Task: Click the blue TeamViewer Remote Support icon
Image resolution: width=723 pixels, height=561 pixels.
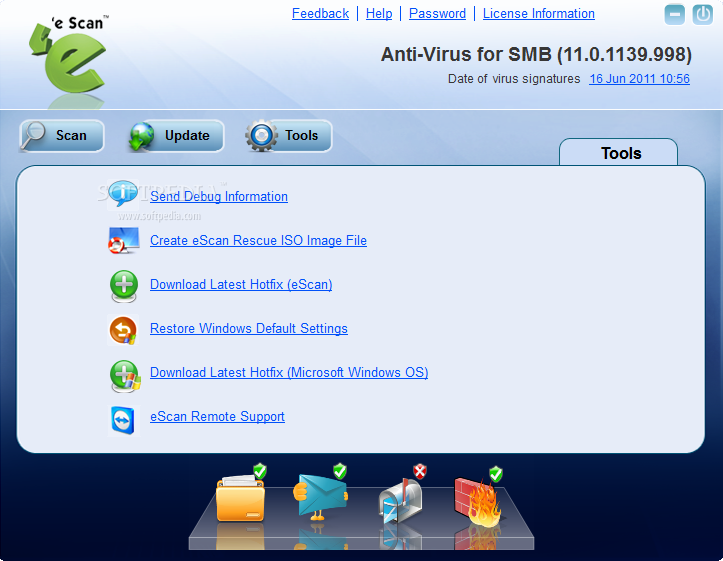Action: pyautogui.click(x=123, y=420)
